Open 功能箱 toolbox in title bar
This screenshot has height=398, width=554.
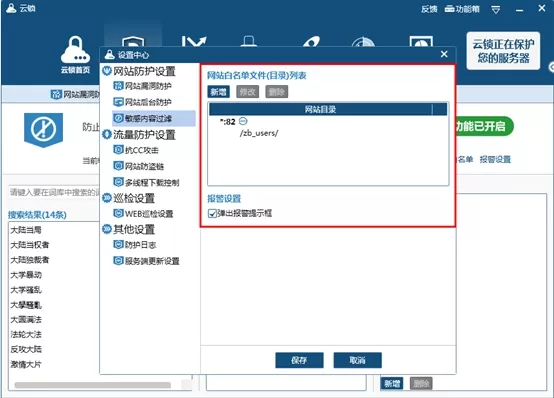pyautogui.click(x=462, y=9)
